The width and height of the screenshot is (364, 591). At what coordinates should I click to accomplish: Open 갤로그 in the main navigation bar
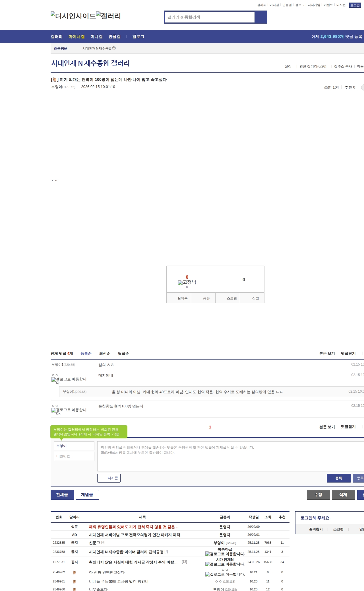[x=138, y=36]
